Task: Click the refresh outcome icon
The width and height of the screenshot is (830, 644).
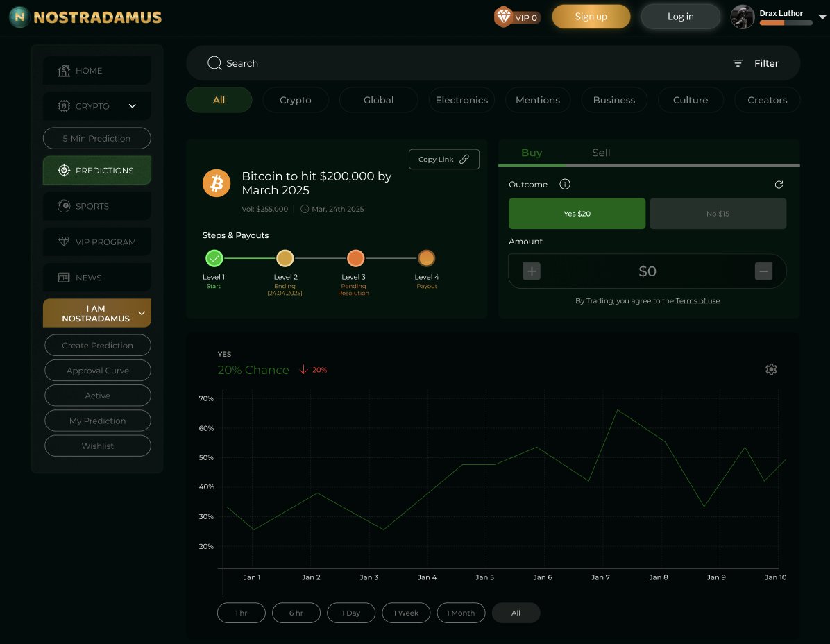Action: [x=779, y=184]
